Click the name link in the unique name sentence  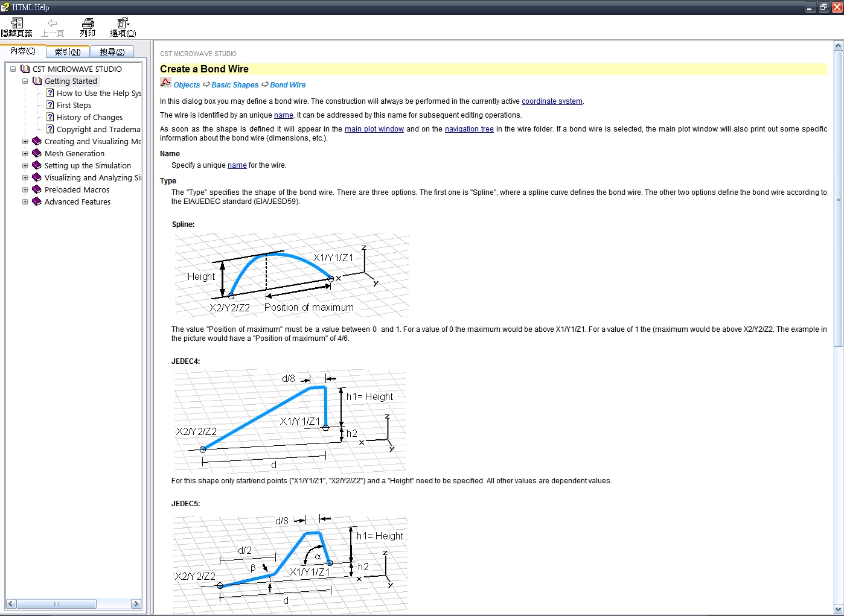[284, 115]
